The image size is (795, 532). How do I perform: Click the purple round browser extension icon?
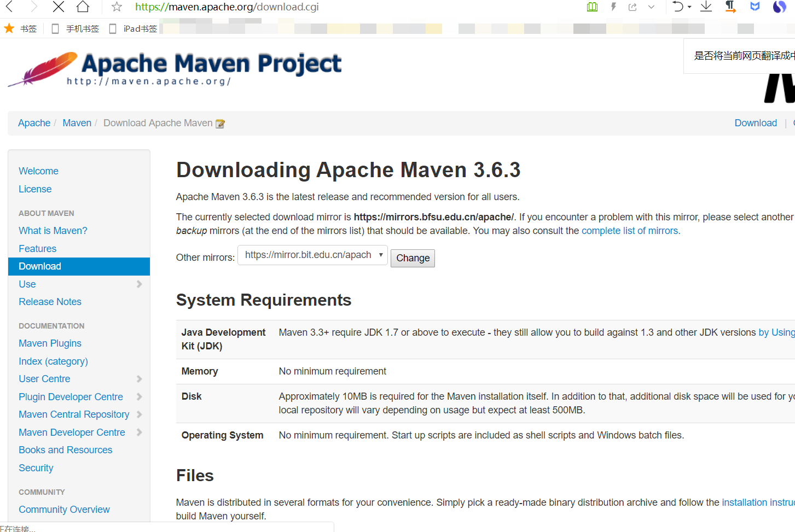click(780, 7)
